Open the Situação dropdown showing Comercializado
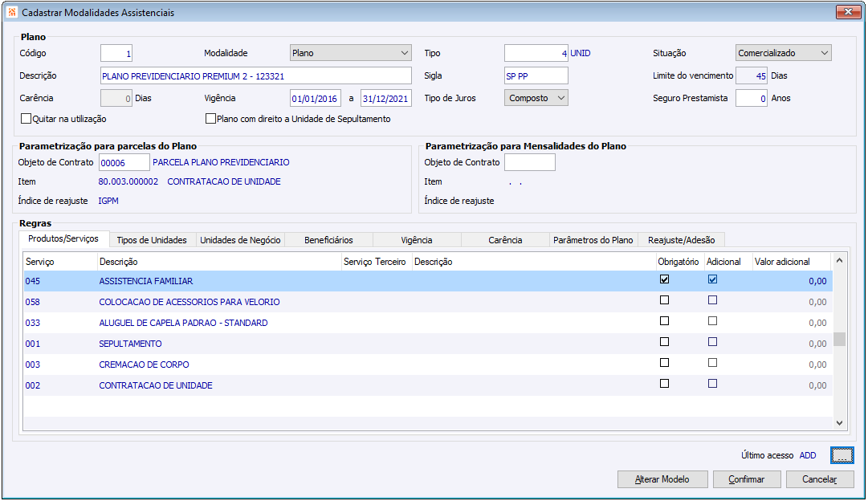Screen dimensions: 868x501 coord(784,53)
